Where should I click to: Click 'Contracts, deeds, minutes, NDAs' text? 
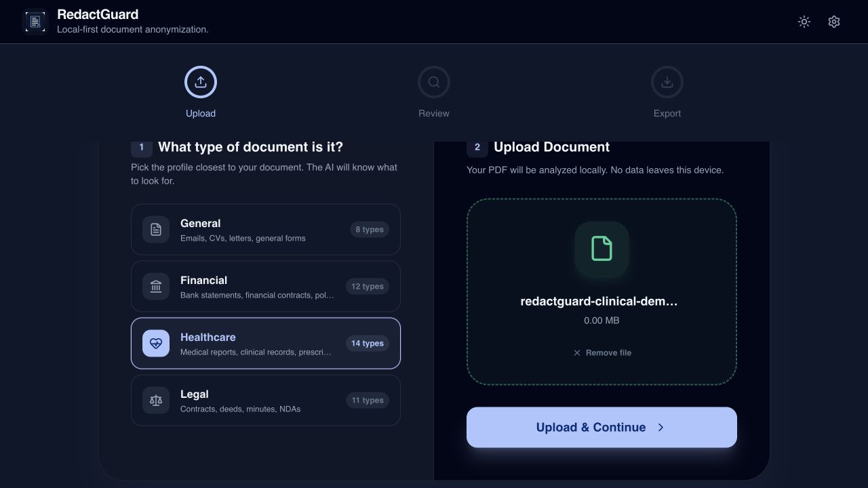pos(240,409)
